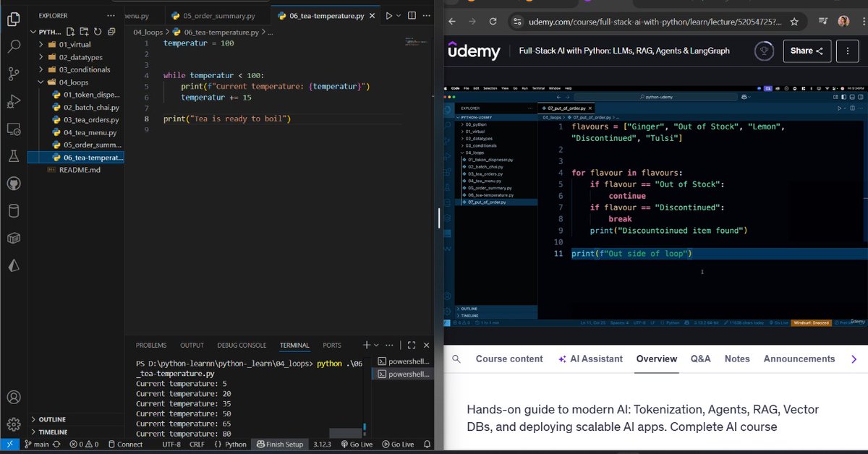The width and height of the screenshot is (868, 454).
Task: Split the editor to the right
Action: coord(412,15)
